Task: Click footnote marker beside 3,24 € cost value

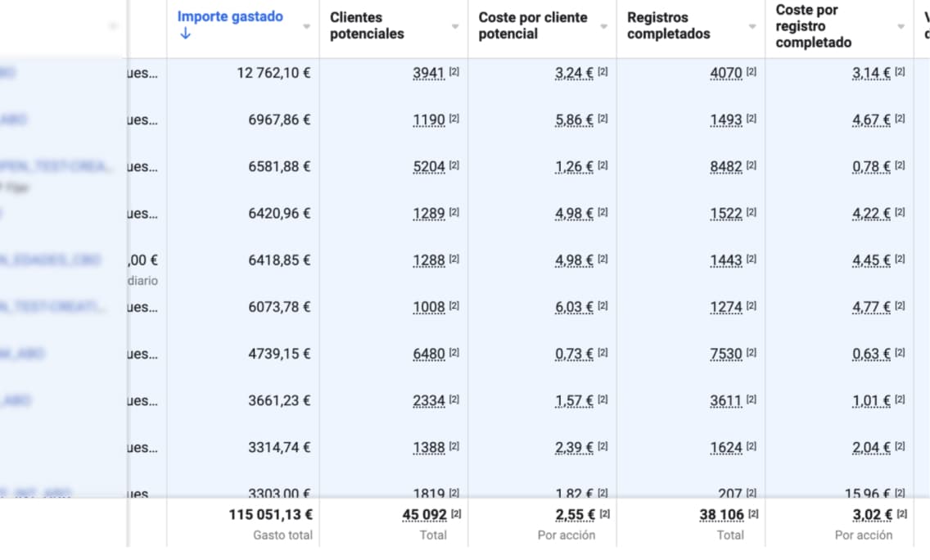Action: pos(603,72)
